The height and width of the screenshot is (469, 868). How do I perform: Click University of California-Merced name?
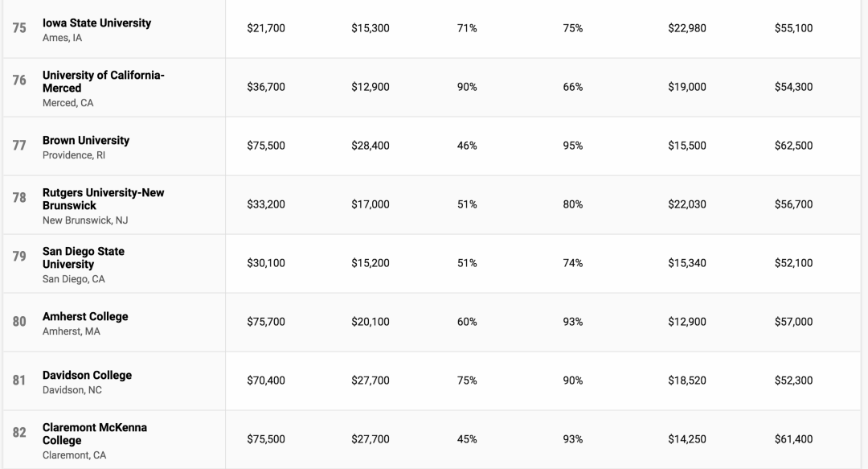point(103,81)
